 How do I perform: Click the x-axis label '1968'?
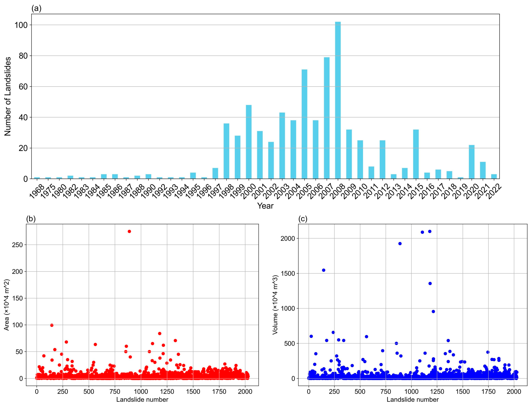point(37,191)
